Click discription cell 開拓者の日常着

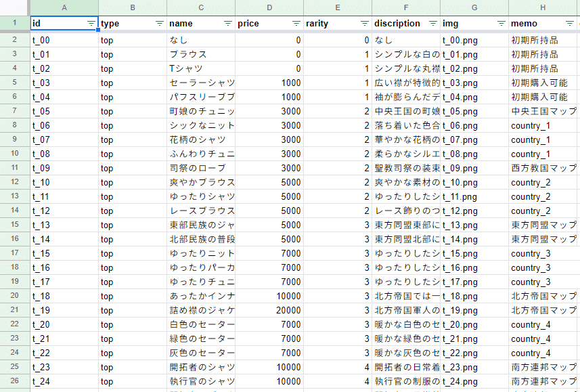(406, 367)
